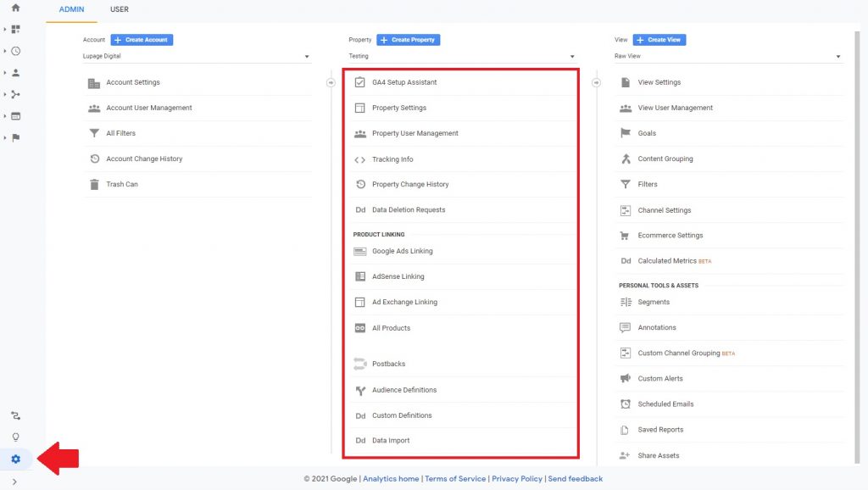868x490 pixels.
Task: Open Attribution icon near sidebar bottom
Action: (x=15, y=415)
